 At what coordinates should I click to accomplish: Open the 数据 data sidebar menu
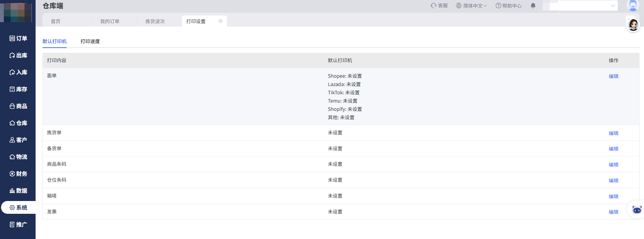pos(18,191)
